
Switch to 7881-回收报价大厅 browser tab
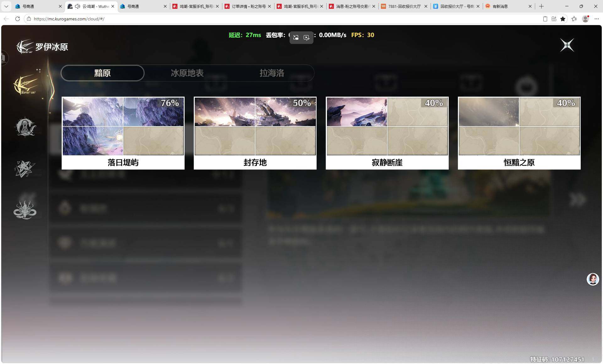pyautogui.click(x=404, y=6)
